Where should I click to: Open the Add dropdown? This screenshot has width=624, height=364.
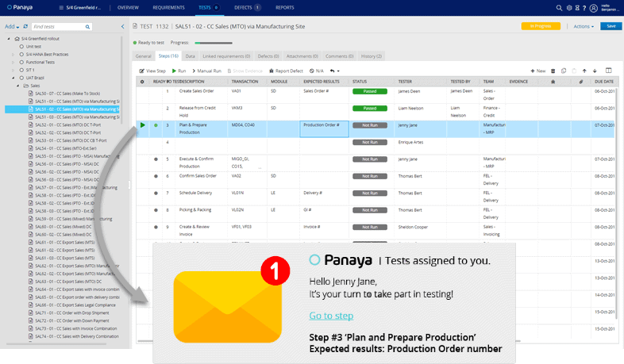[x=12, y=27]
